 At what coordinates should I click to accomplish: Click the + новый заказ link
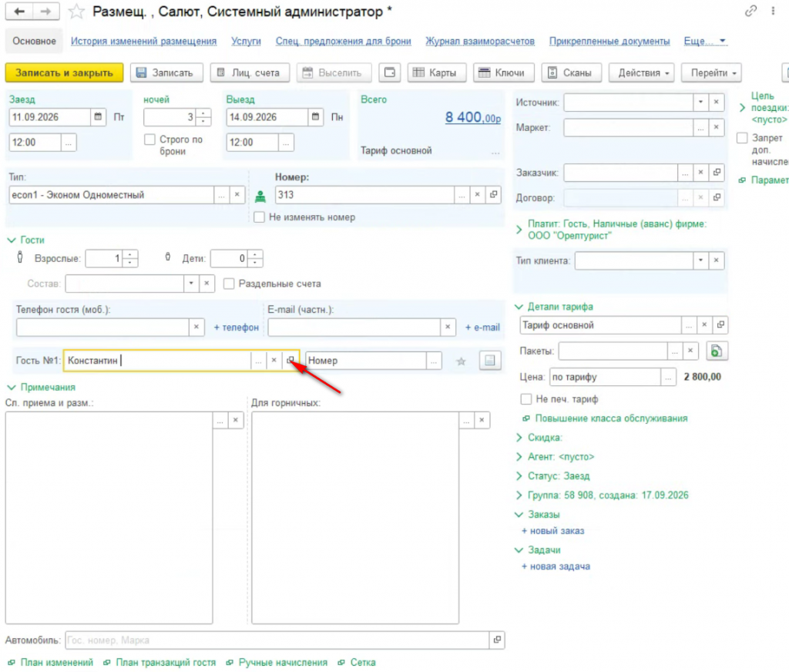click(552, 530)
